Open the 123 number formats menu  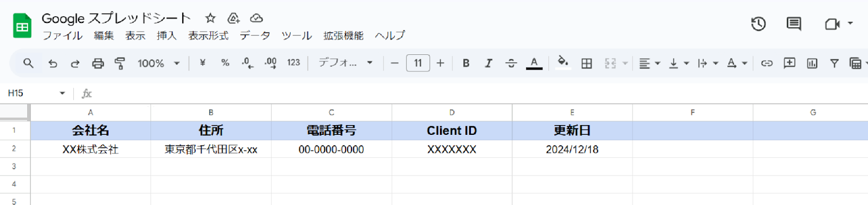pyautogui.click(x=293, y=63)
